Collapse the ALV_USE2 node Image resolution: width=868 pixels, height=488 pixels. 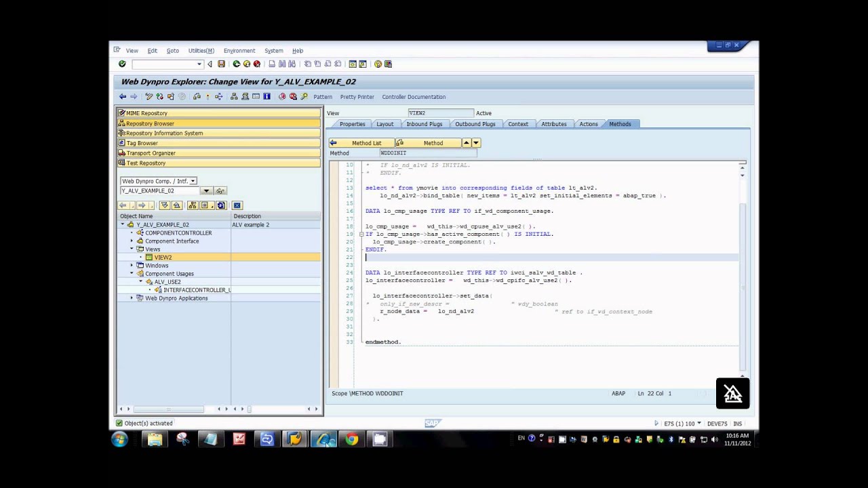[x=141, y=282]
